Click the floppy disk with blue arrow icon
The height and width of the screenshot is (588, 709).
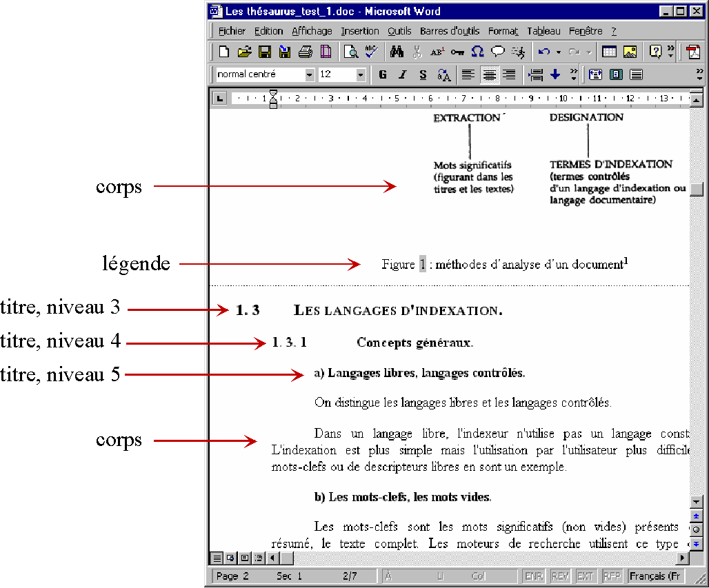tap(285, 52)
